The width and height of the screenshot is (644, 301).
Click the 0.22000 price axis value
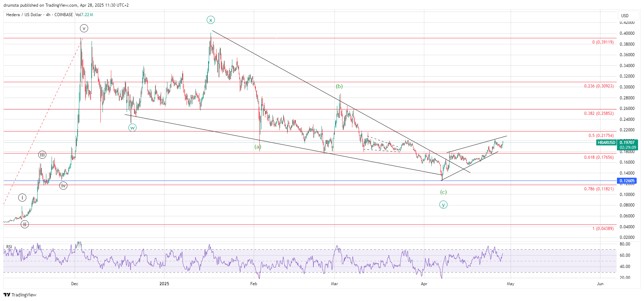click(x=627, y=130)
